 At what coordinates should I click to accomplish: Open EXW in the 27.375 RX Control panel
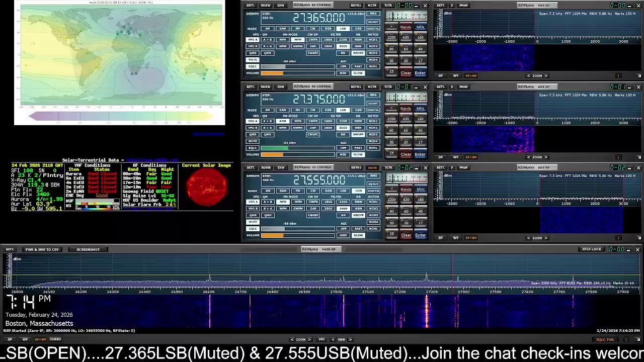[281, 87]
